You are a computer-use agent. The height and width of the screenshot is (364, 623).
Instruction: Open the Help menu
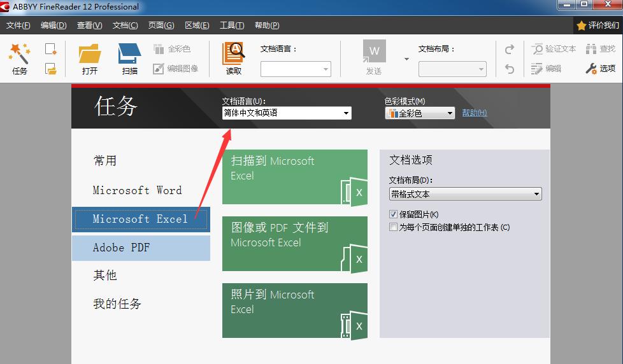267,25
